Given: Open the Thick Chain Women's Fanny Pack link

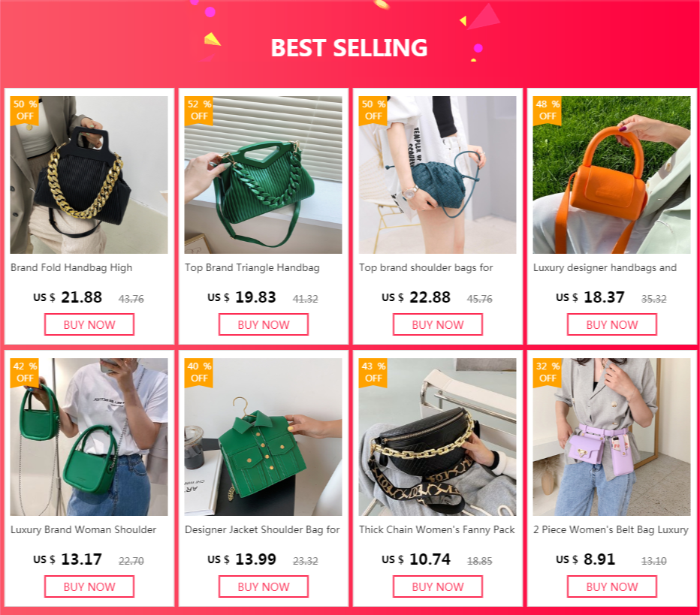Looking at the screenshot, I should (437, 529).
